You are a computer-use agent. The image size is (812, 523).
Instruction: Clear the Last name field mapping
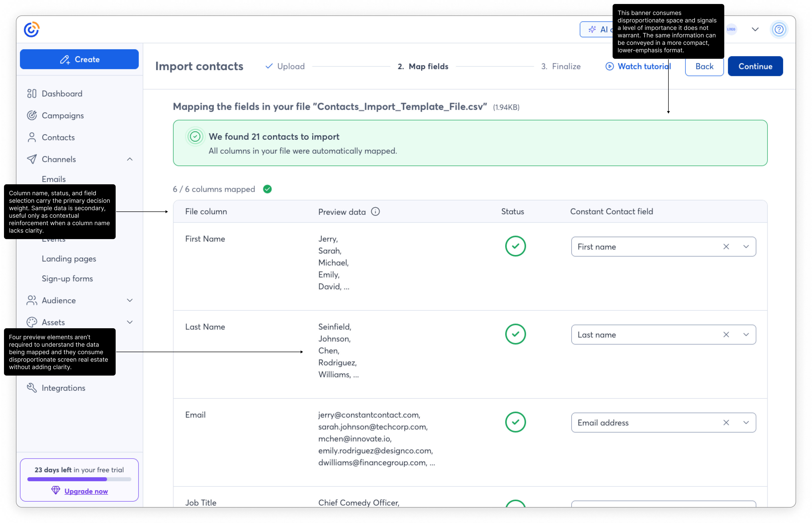[x=726, y=334]
